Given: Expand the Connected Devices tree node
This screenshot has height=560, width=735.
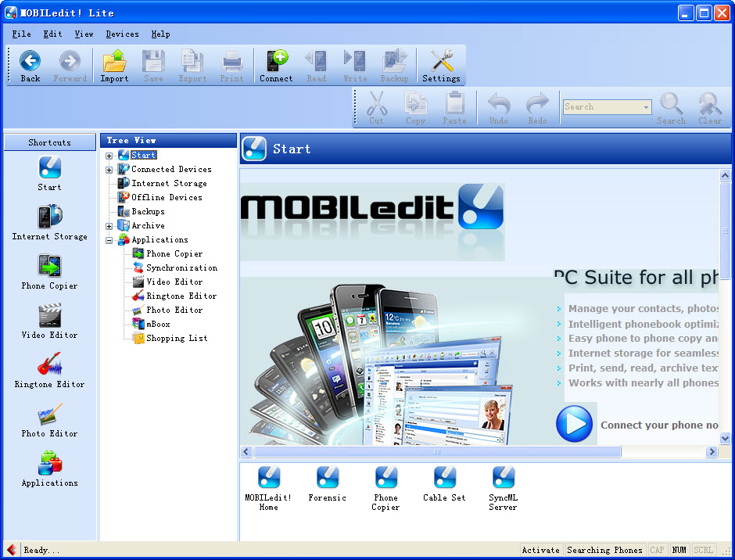Looking at the screenshot, I should [x=109, y=170].
